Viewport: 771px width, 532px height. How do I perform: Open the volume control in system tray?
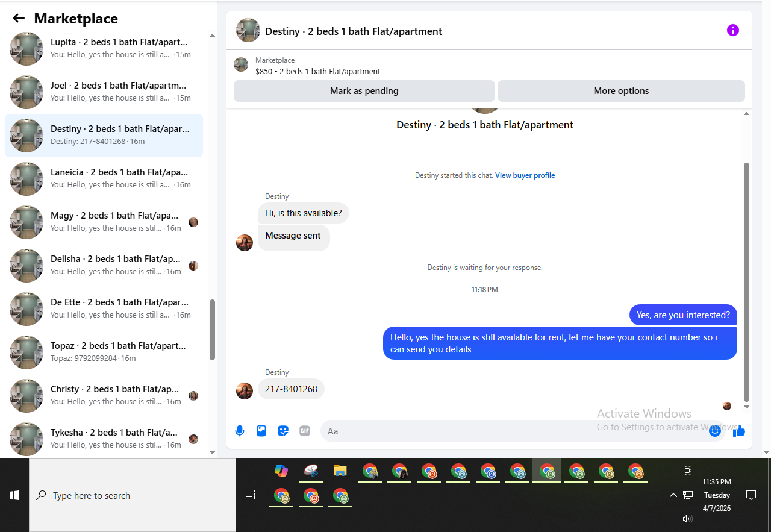[687, 519]
